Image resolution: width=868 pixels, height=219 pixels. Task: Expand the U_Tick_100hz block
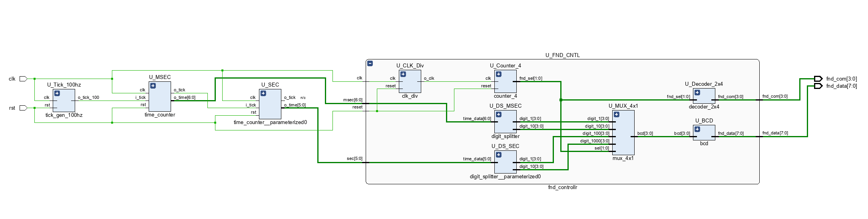57,93
